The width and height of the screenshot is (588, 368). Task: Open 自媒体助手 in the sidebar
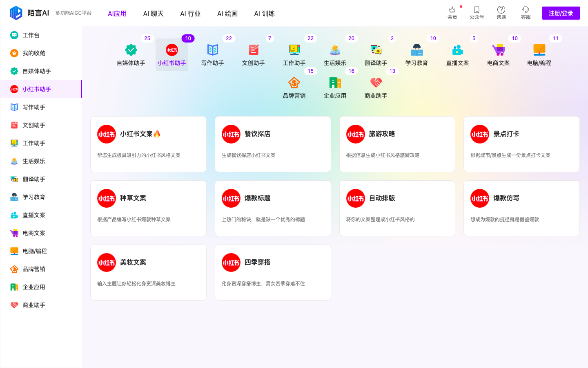tap(41, 71)
